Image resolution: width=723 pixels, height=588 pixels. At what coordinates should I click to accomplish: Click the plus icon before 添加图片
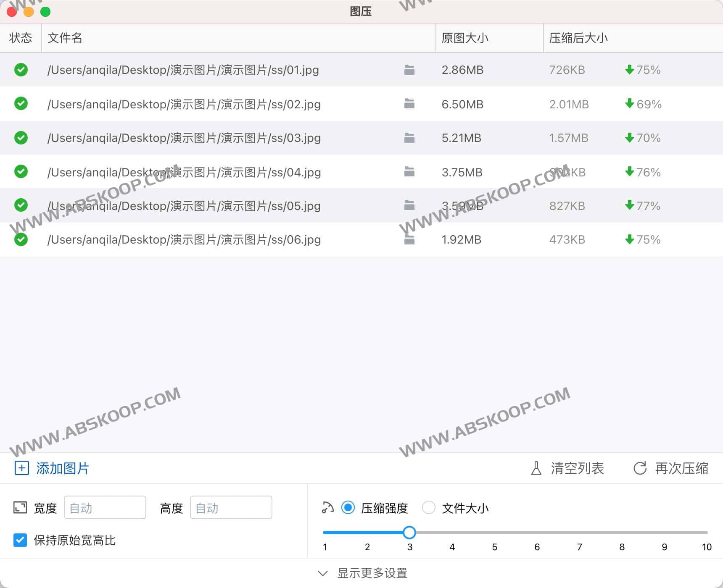[x=21, y=468]
